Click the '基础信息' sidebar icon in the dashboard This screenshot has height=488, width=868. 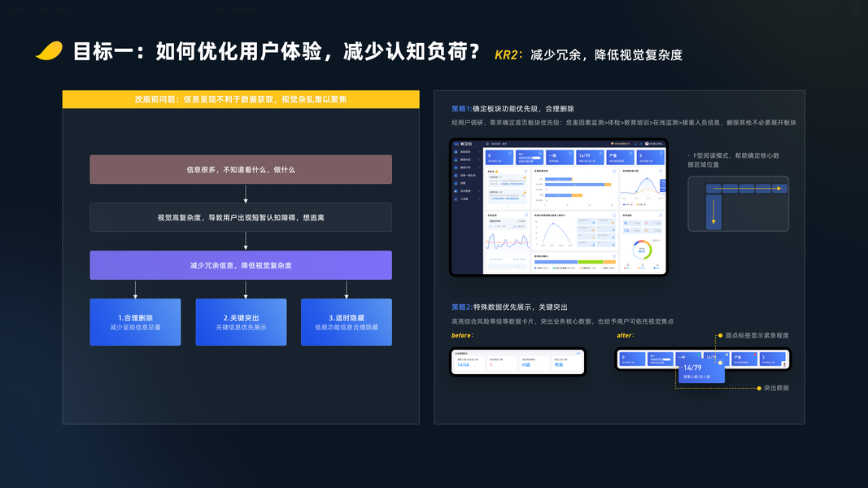[x=456, y=151]
